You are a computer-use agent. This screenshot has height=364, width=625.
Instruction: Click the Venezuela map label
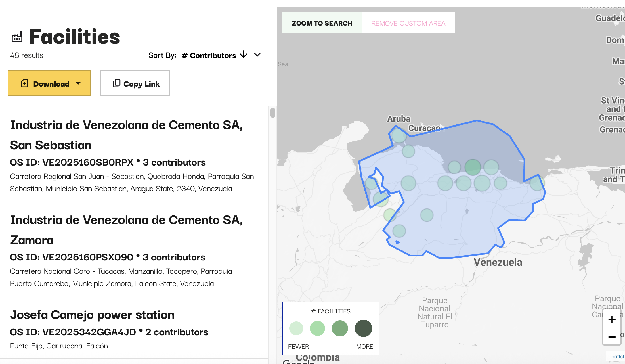(498, 262)
